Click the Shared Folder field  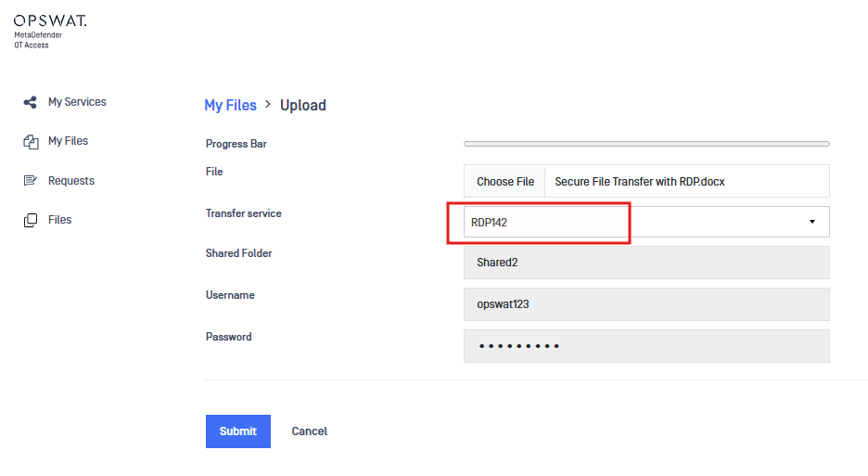click(646, 263)
